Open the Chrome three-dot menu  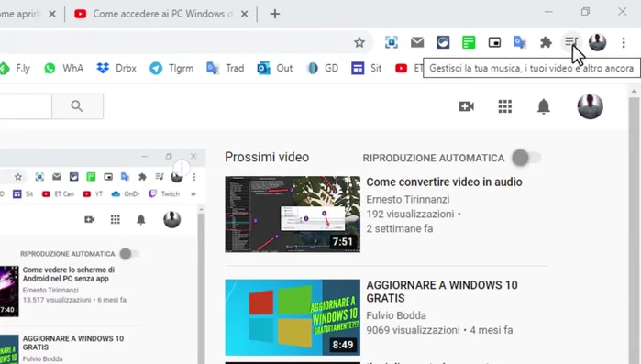624,42
